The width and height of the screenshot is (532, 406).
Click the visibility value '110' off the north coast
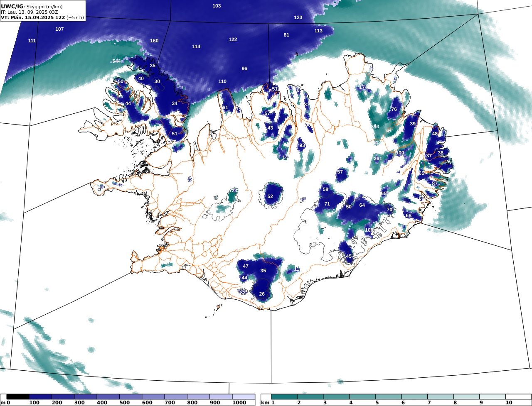(x=222, y=81)
